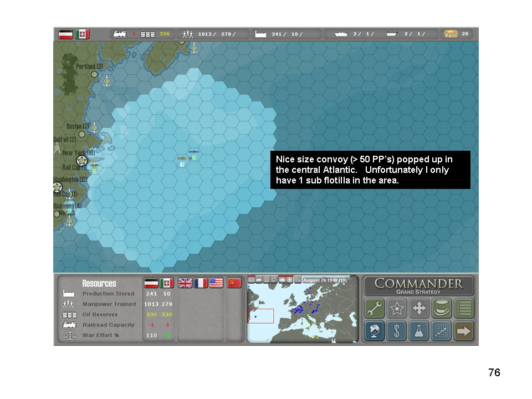Click the Italian flag in top bar
Viewport: 532px width, 399px height.
point(83,34)
